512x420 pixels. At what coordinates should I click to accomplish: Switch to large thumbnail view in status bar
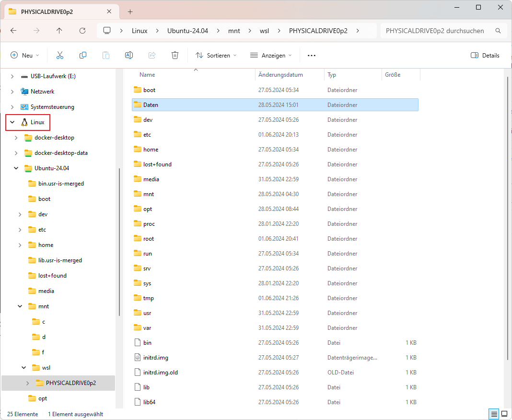(504, 414)
